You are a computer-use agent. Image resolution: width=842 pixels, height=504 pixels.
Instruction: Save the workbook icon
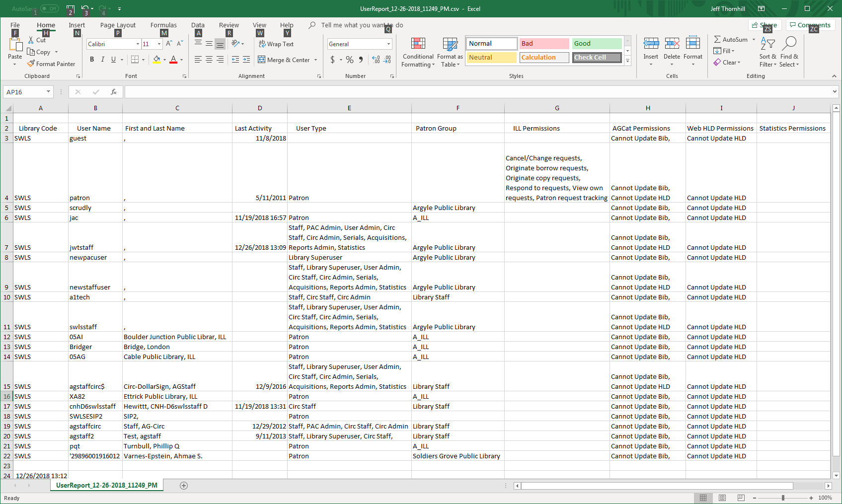[x=71, y=9]
